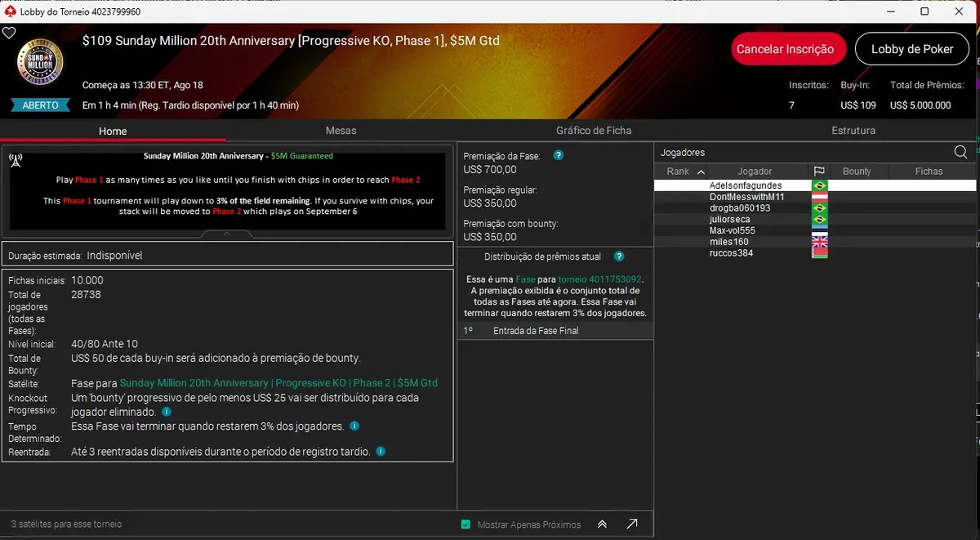Click the flag column header icon
The height and width of the screenshot is (540, 980).
819,172
